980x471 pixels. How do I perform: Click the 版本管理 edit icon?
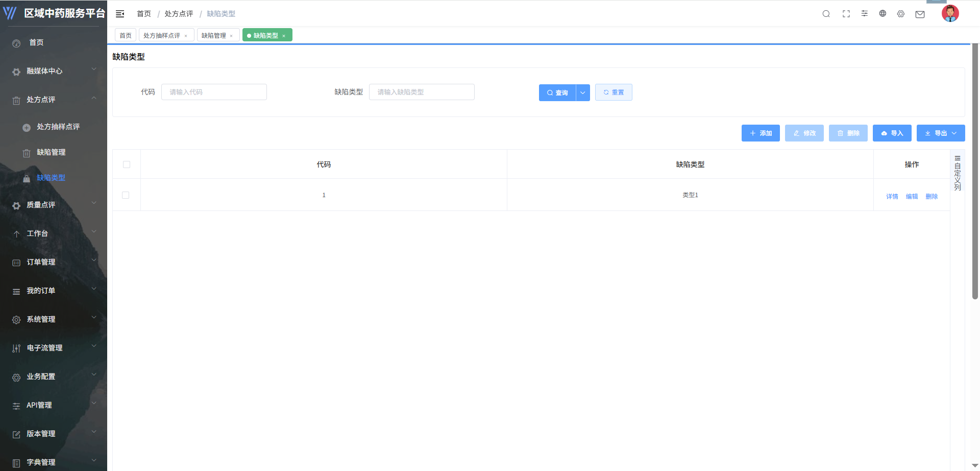(16, 435)
